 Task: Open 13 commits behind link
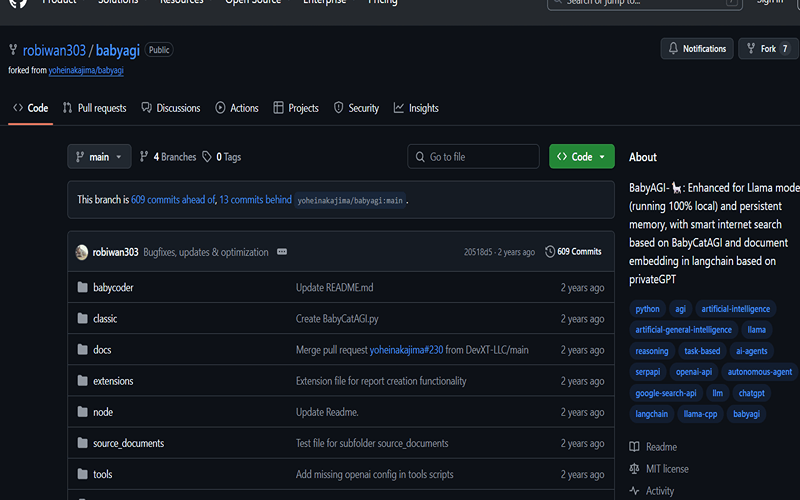point(256,199)
